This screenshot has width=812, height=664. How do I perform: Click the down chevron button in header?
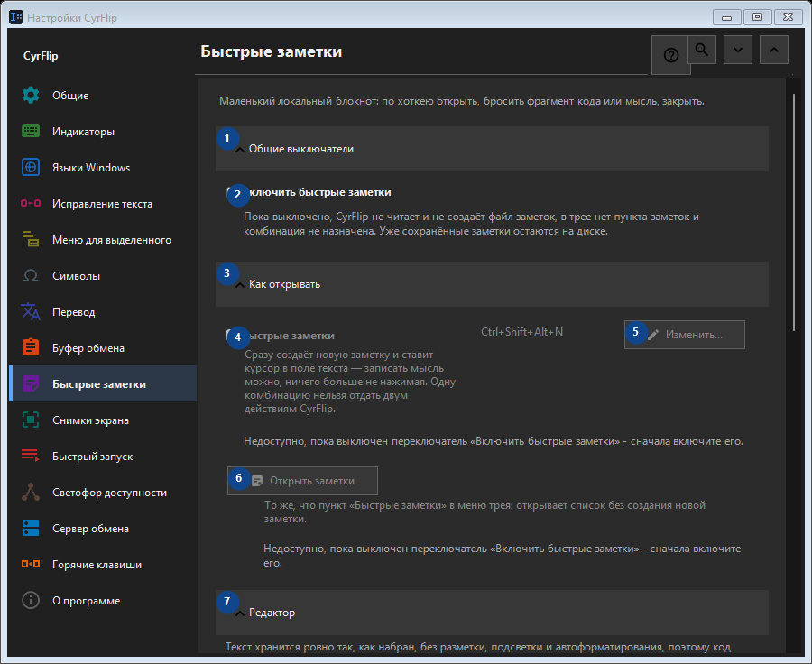738,50
